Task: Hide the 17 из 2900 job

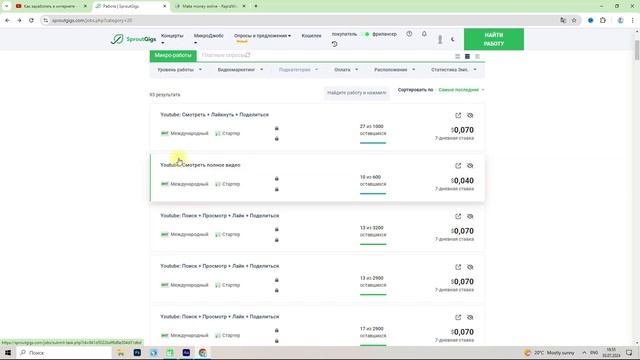Action: [x=470, y=317]
